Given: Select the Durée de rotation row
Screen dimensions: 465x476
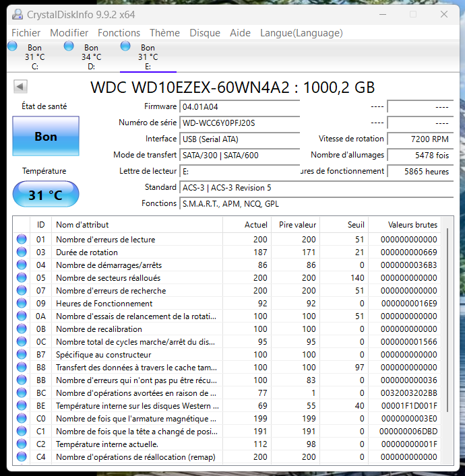Looking at the screenshot, I should (226, 252).
